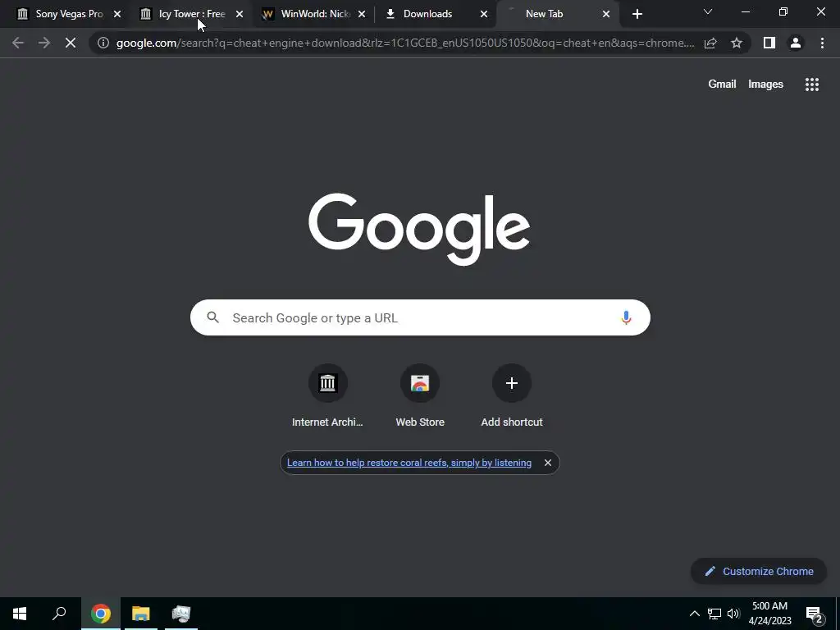Open Chrome side panel

769,43
